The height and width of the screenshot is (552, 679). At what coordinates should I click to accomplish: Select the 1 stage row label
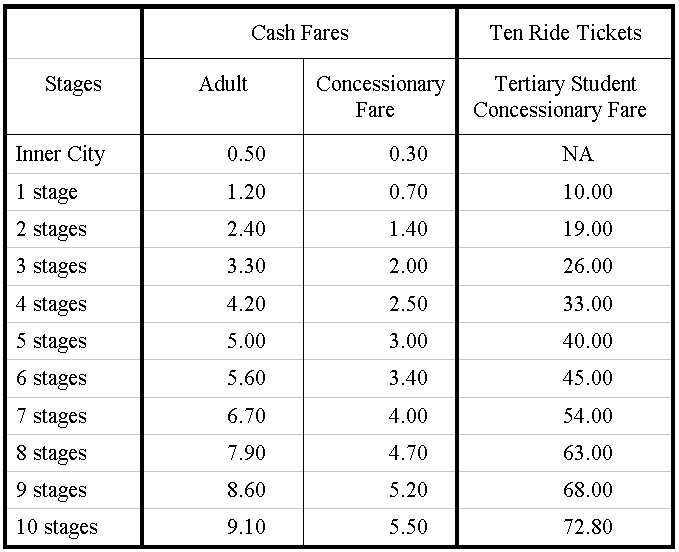[47, 192]
